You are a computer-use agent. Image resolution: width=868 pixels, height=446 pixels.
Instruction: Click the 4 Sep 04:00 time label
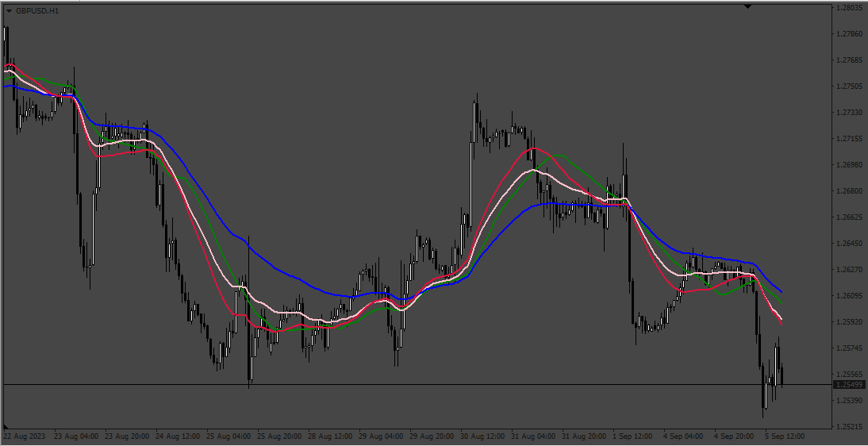click(684, 436)
